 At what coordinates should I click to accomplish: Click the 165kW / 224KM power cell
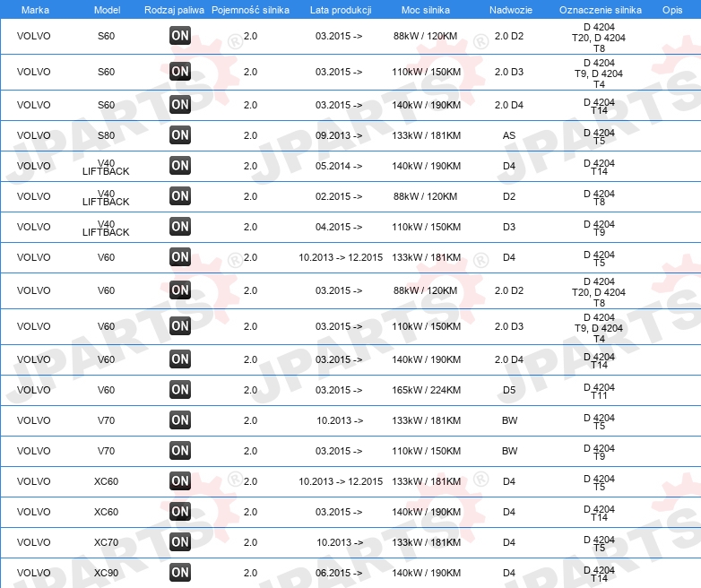(x=426, y=390)
